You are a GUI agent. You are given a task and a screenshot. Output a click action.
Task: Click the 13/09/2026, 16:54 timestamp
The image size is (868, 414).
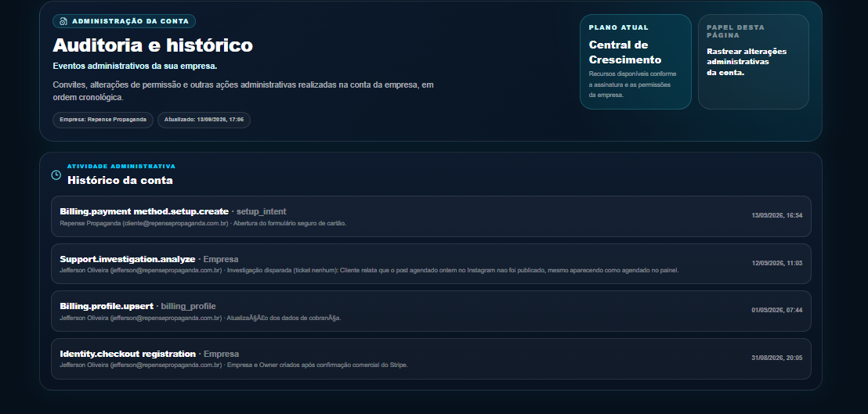[776, 215]
